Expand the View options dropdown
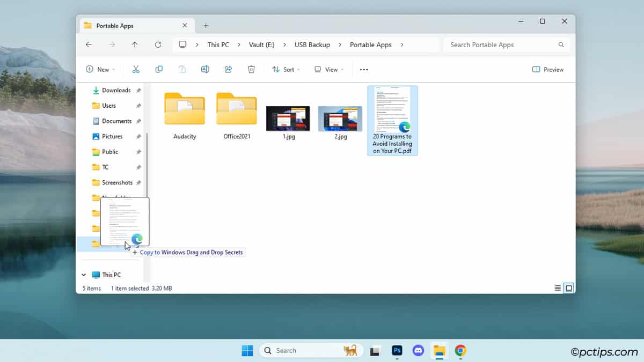The height and width of the screenshot is (362, 644). click(x=329, y=69)
